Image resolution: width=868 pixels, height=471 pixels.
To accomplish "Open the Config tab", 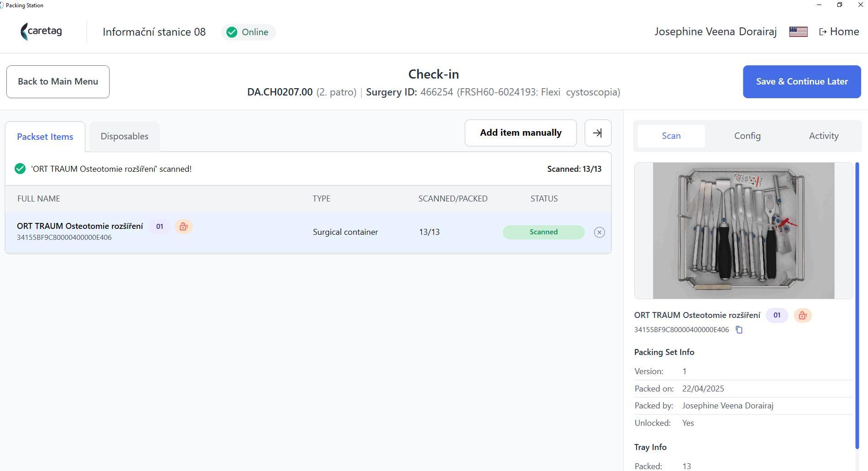I will click(747, 136).
